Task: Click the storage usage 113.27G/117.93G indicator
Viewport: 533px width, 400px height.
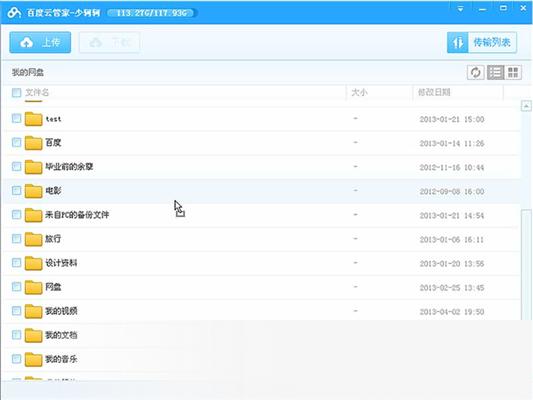Action: pyautogui.click(x=152, y=13)
